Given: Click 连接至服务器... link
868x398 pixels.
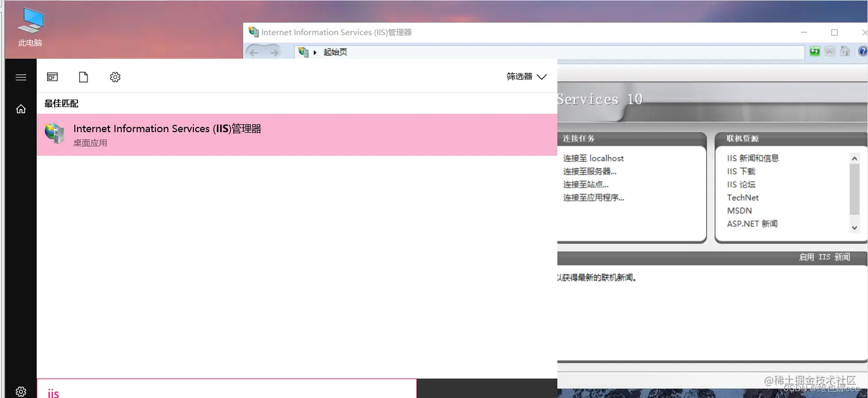Looking at the screenshot, I should [x=590, y=171].
